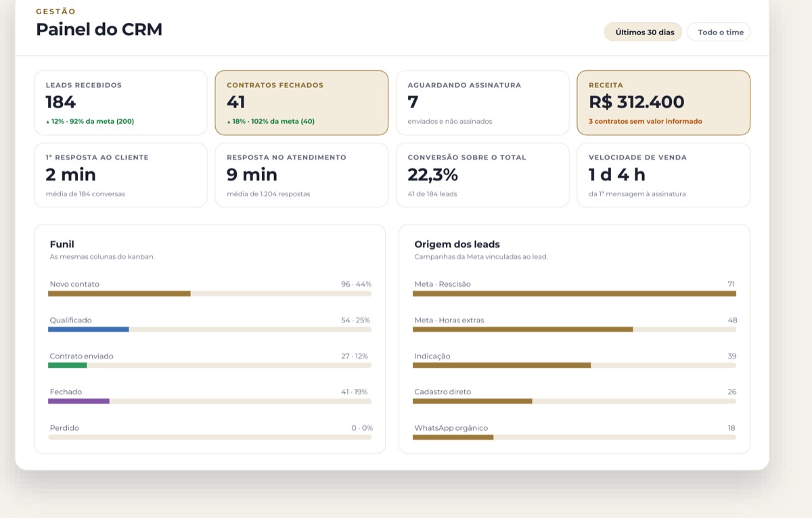Click the blue Qualificado funnel bar
Image resolution: width=812 pixels, height=518 pixels.
(x=89, y=329)
